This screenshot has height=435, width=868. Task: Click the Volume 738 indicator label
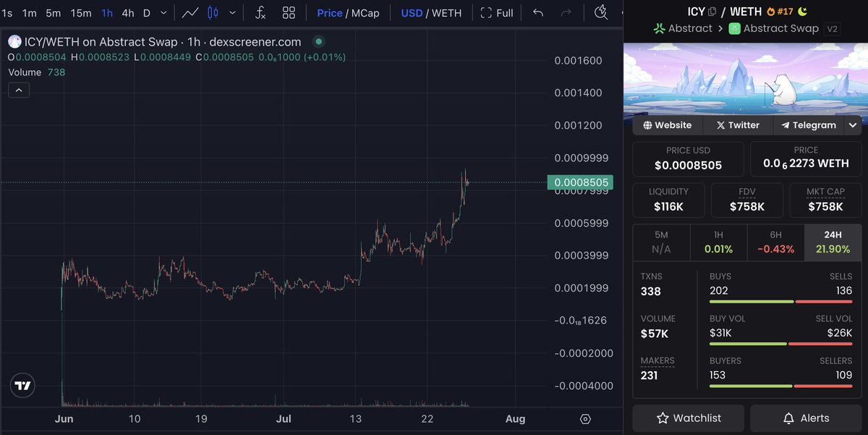[x=37, y=72]
